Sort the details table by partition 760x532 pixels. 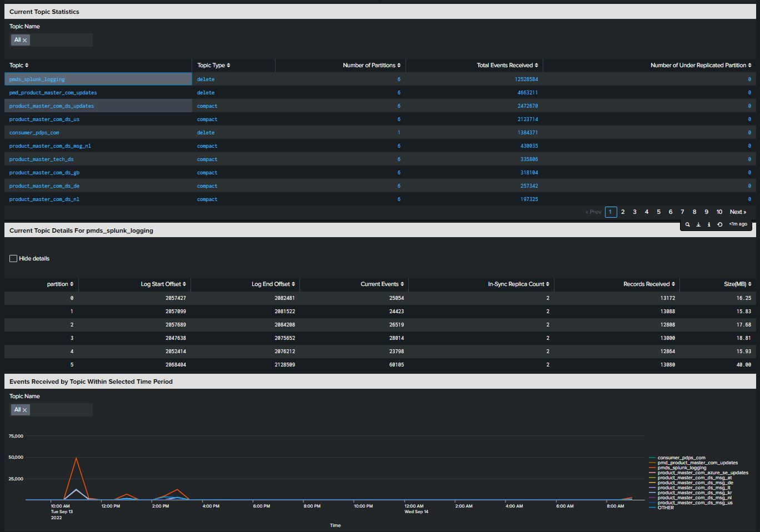click(x=60, y=284)
